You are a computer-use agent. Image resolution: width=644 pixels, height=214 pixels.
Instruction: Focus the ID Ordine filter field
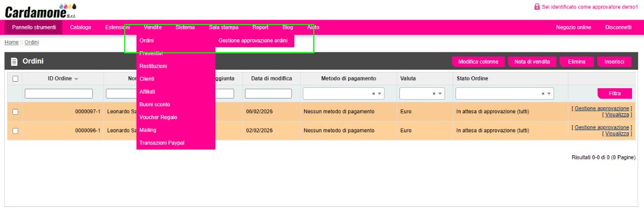tap(59, 94)
